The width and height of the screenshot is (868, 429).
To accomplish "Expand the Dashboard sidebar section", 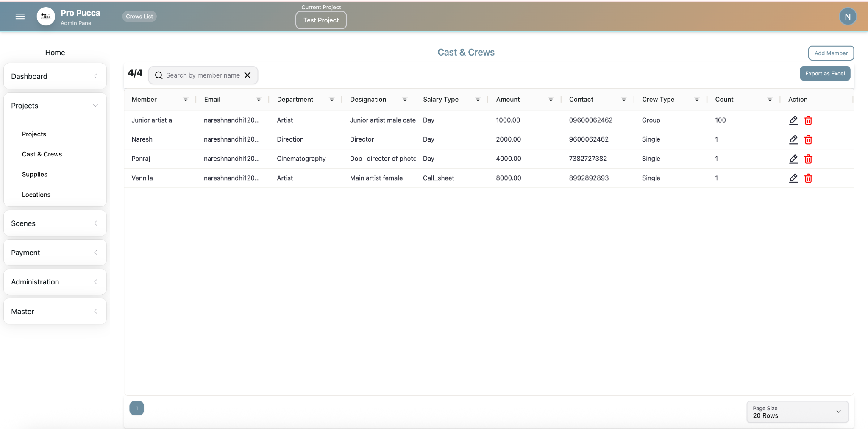I will (x=55, y=76).
